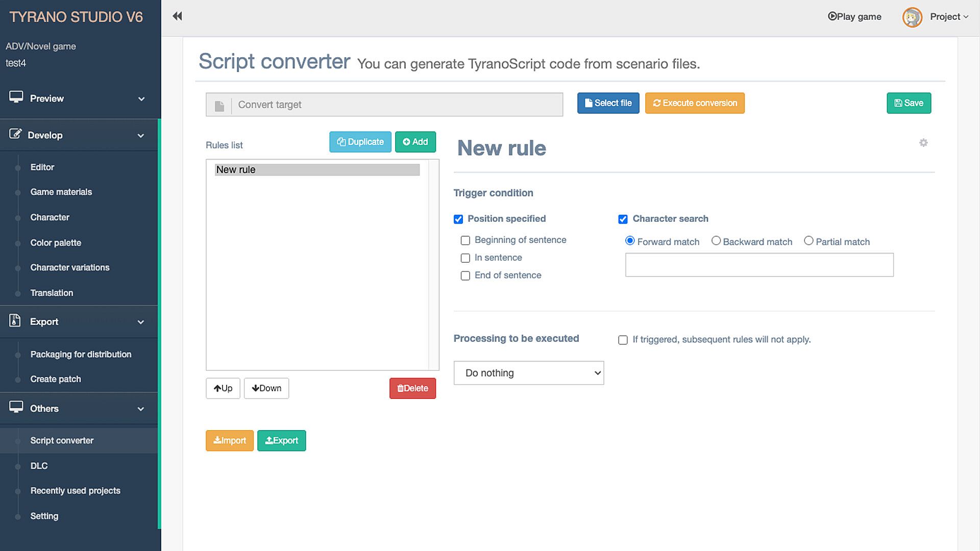Collapse the Develop section chevron
Image resolution: width=980 pixels, height=551 pixels.
coord(141,136)
